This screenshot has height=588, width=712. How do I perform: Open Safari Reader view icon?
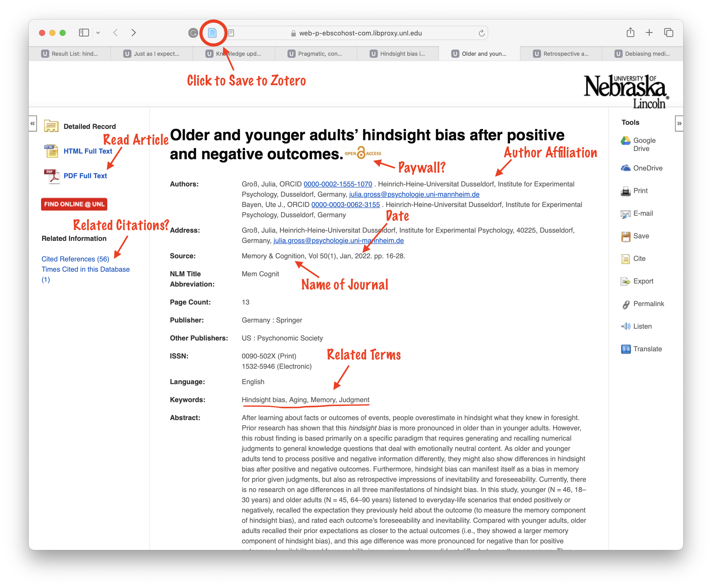point(231,33)
